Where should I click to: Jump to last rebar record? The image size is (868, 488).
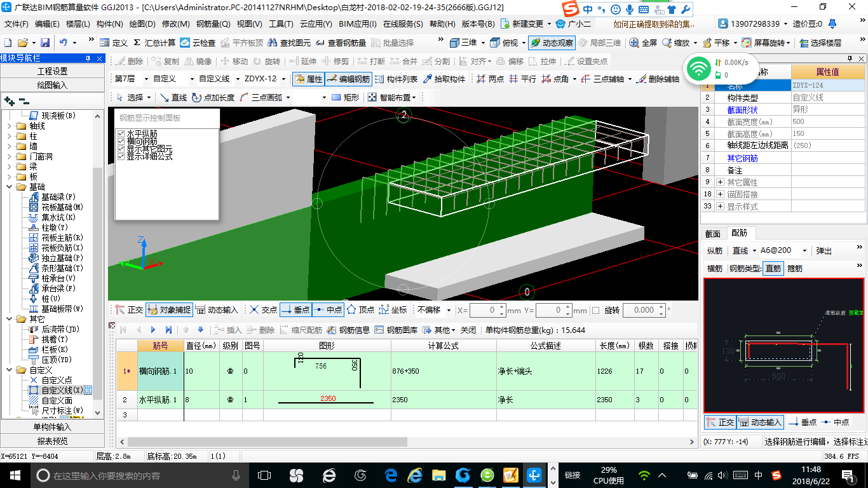coord(168,330)
